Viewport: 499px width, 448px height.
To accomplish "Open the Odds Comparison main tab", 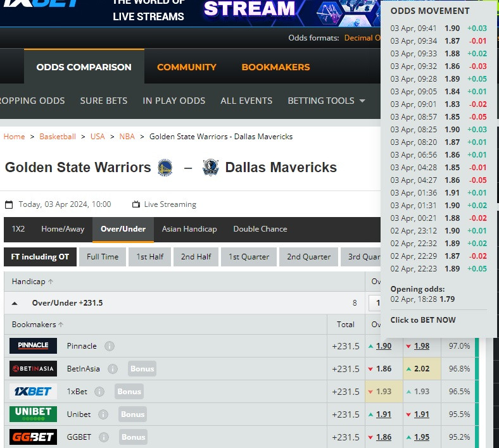I will (x=84, y=67).
